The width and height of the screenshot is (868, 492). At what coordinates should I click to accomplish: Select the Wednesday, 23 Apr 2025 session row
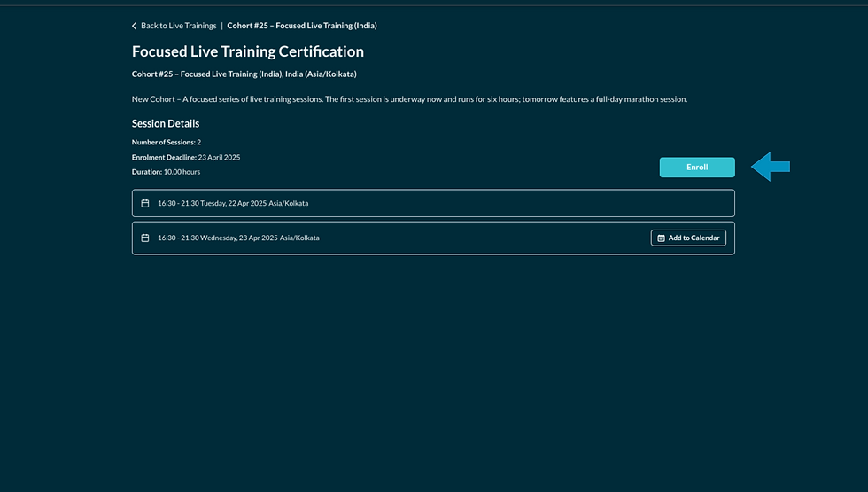click(433, 238)
